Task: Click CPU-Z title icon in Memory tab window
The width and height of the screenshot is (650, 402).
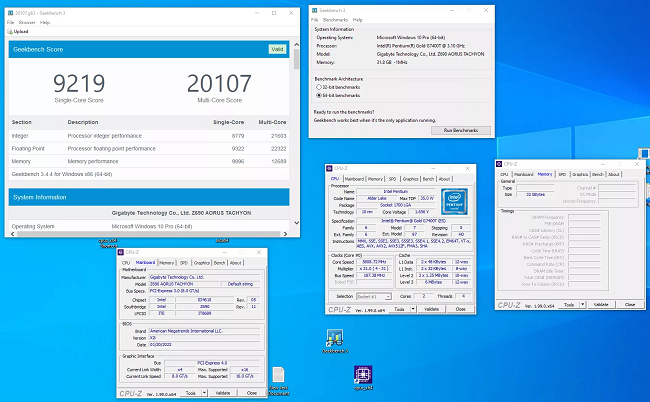Action: 500,164
